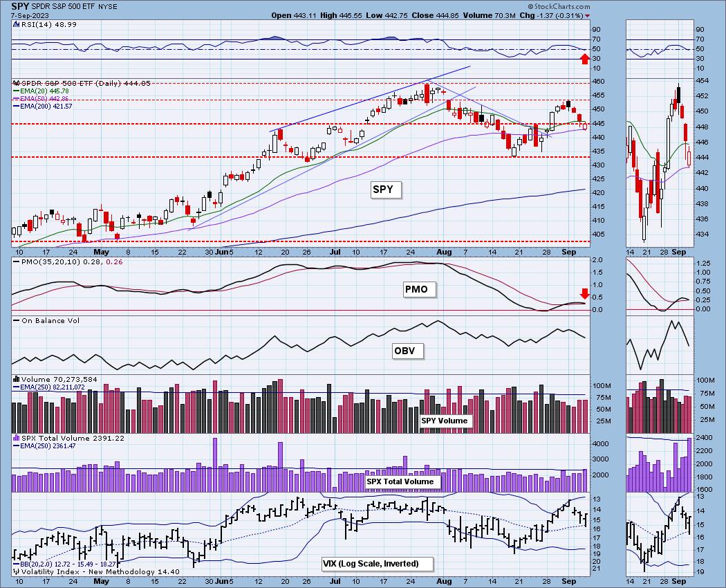Click the 2.0 label on the main PMO axis

coord(597,260)
